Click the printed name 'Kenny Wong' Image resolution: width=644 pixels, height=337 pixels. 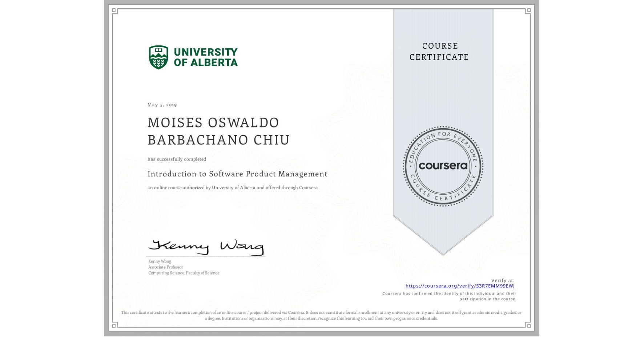pyautogui.click(x=160, y=261)
